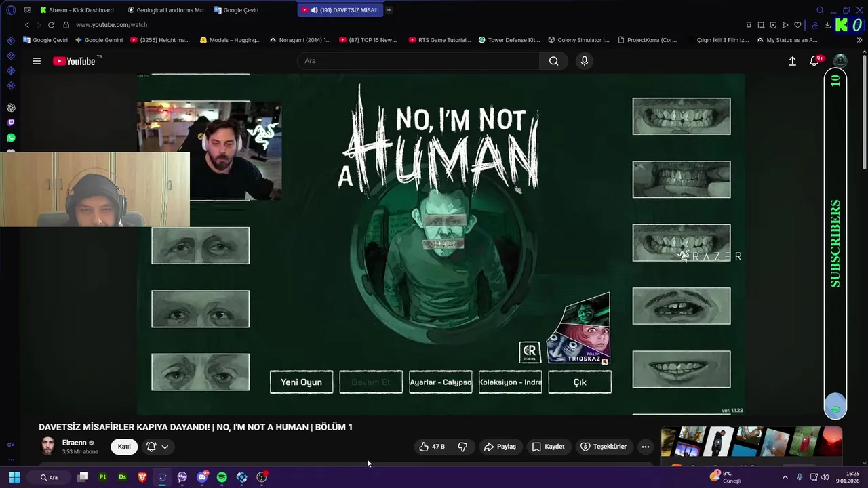This screenshot has height=488, width=868.
Task: Open the ChatGPT icon in Opera sidebar
Action: pos(11,108)
